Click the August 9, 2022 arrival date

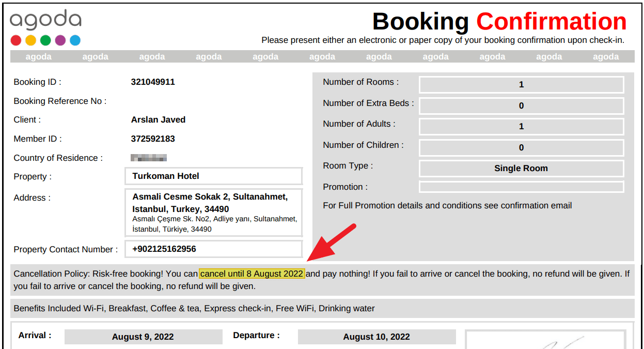pyautogui.click(x=143, y=337)
